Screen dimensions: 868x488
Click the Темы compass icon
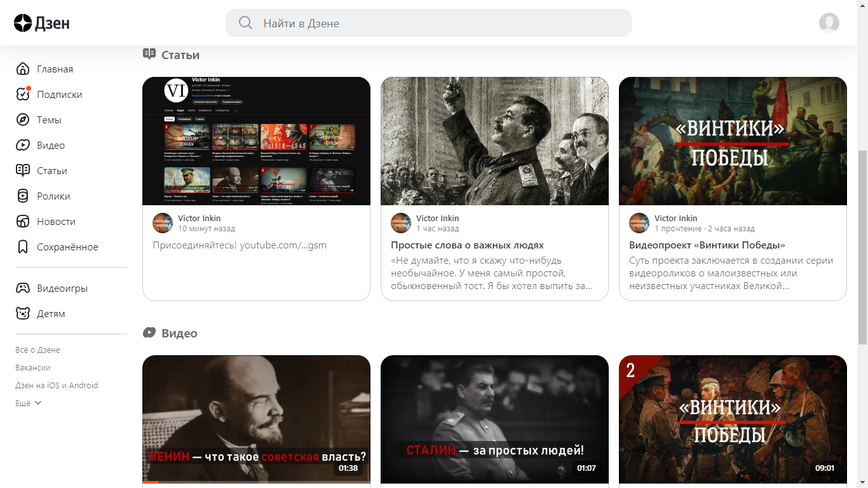click(x=23, y=120)
